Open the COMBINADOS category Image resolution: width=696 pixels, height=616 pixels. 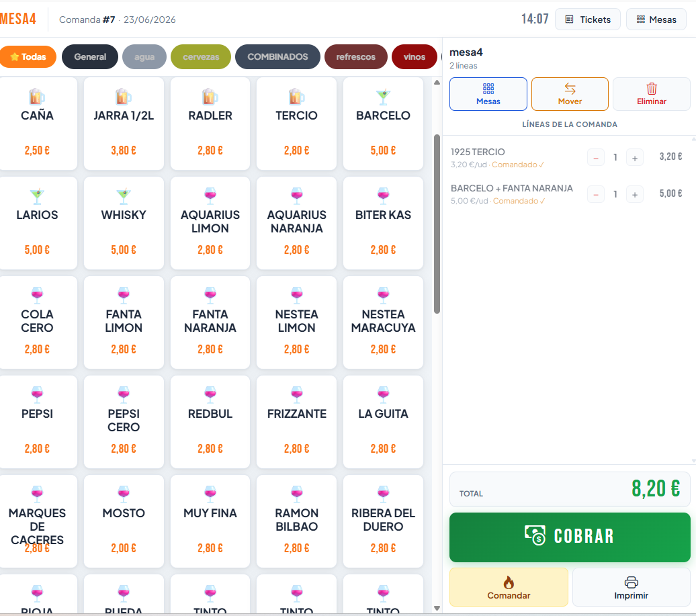(x=277, y=57)
